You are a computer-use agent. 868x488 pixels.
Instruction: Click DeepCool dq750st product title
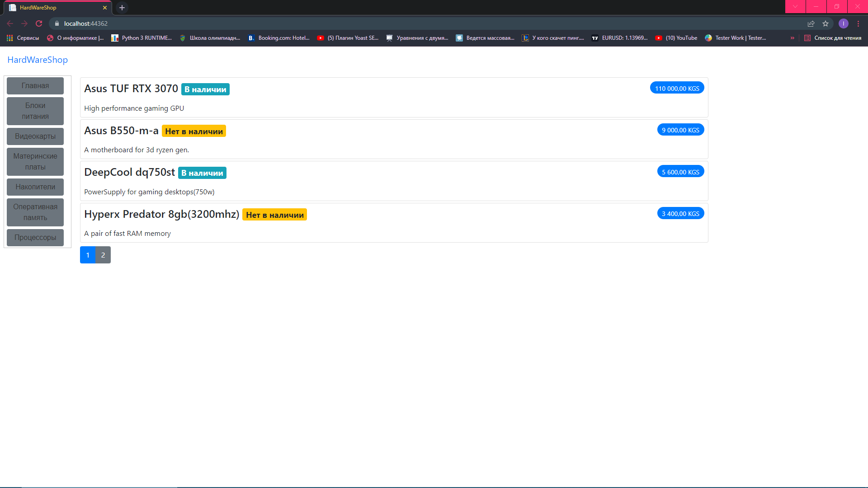(x=129, y=172)
